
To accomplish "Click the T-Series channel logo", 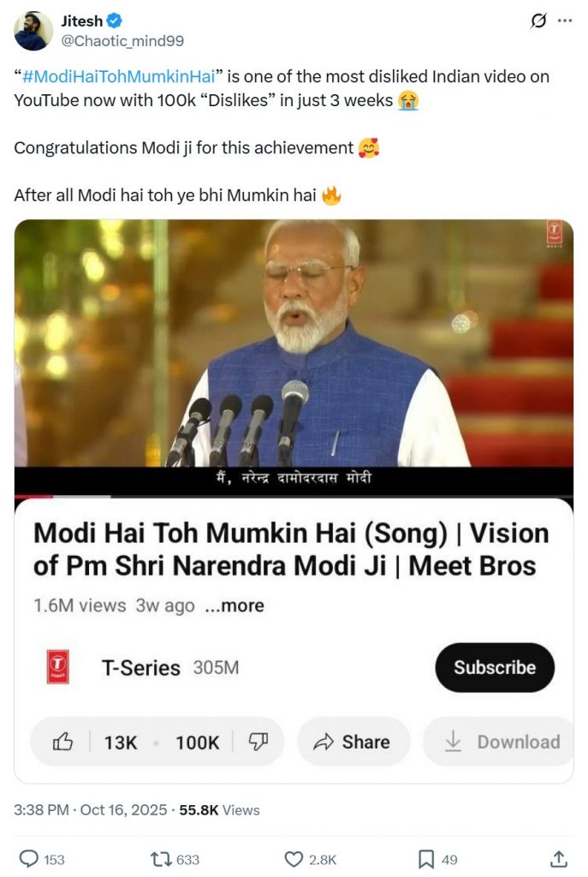I will pyautogui.click(x=58, y=668).
